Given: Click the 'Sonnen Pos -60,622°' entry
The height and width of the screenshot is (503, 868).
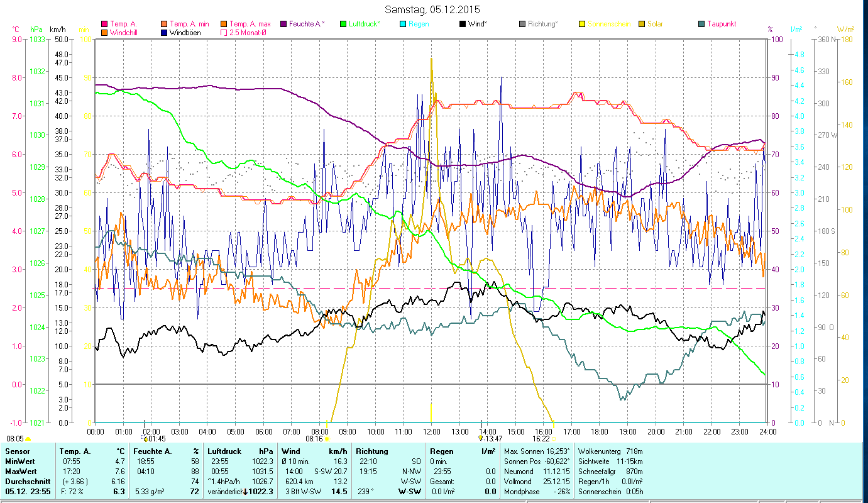Looking at the screenshot, I should (x=537, y=462).
